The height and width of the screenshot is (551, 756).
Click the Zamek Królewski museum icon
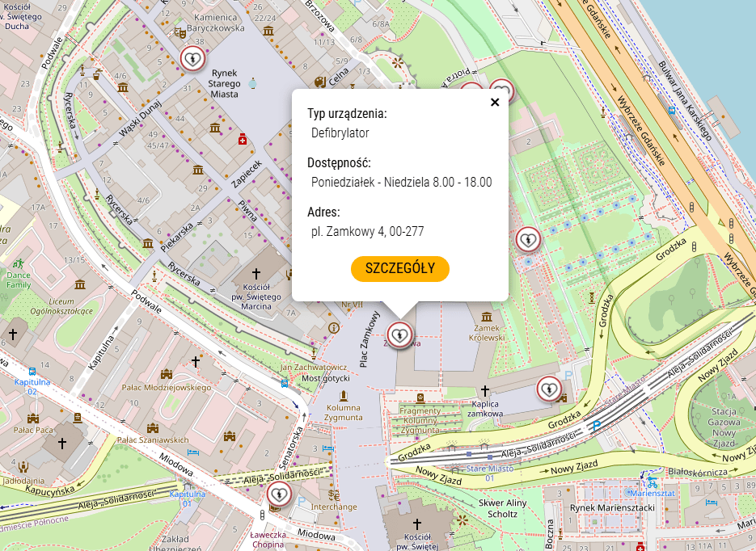coord(487,316)
